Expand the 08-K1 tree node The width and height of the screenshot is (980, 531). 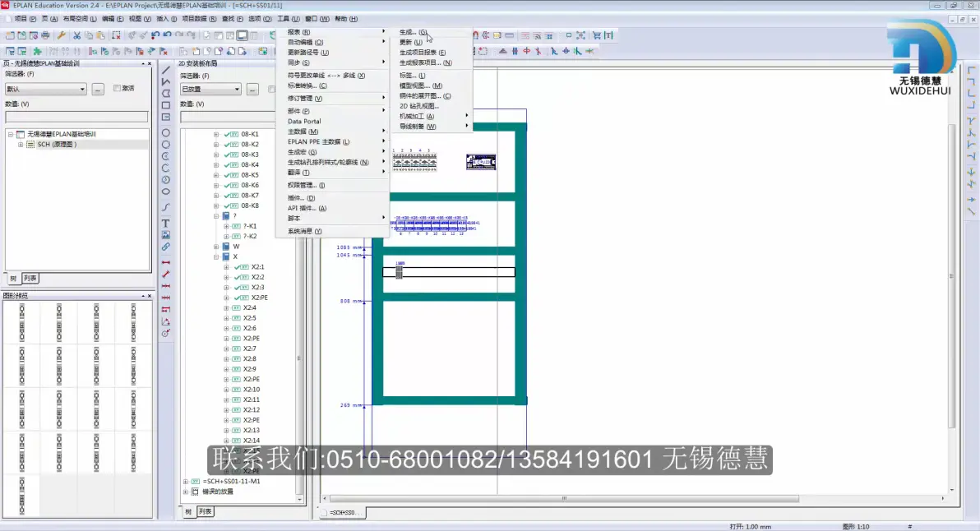[216, 134]
